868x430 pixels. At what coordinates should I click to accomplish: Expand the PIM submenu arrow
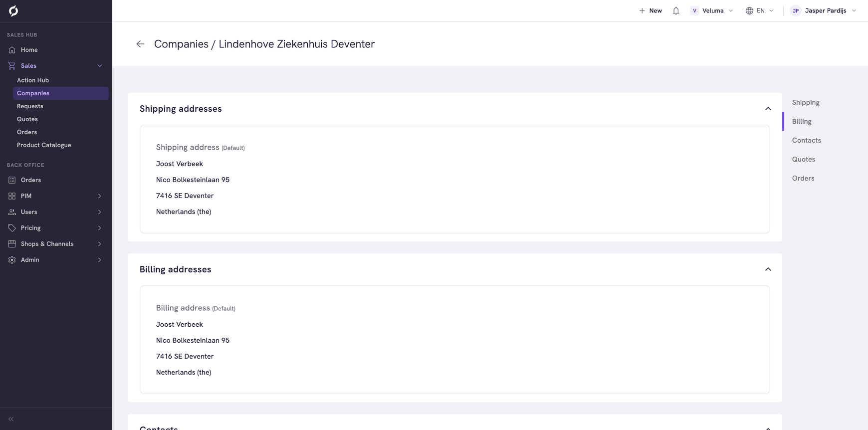[x=100, y=196]
